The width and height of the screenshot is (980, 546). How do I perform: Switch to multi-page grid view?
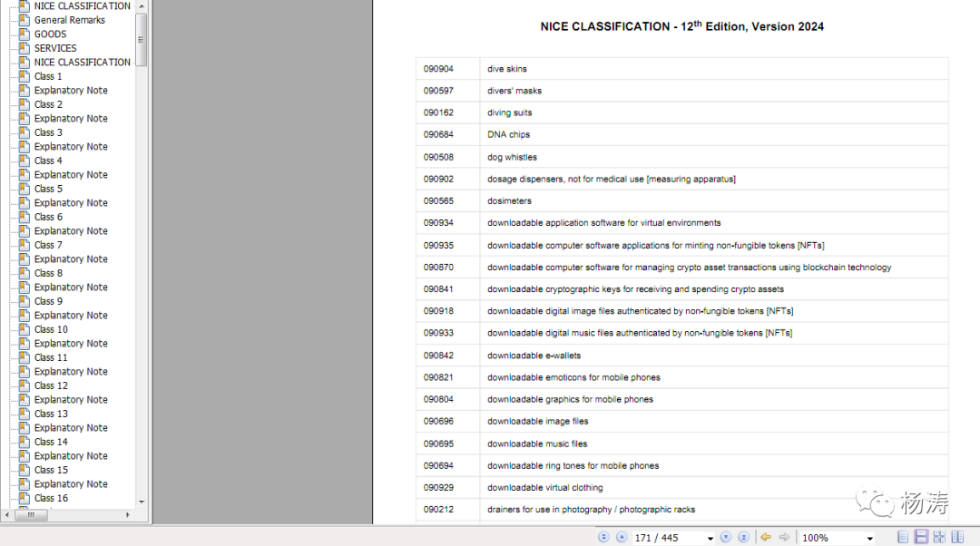coord(939,537)
